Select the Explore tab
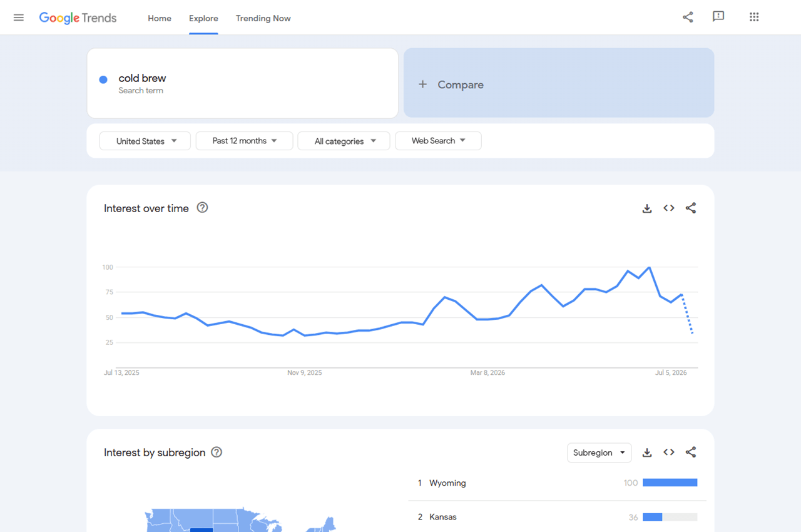 pyautogui.click(x=203, y=18)
